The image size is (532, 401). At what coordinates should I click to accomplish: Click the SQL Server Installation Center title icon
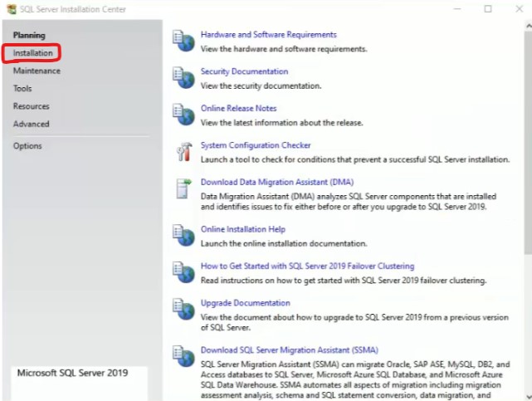(x=11, y=9)
